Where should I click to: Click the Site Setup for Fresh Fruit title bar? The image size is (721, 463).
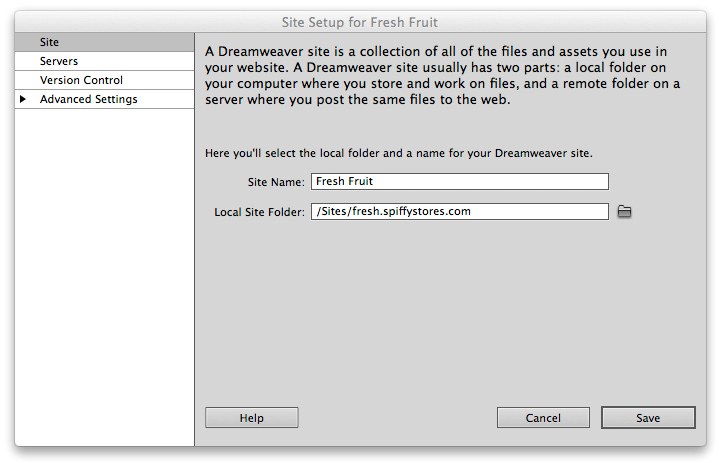(x=360, y=21)
